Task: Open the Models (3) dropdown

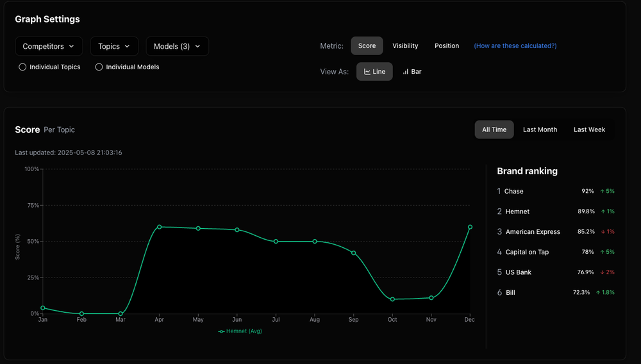Action: (x=177, y=46)
